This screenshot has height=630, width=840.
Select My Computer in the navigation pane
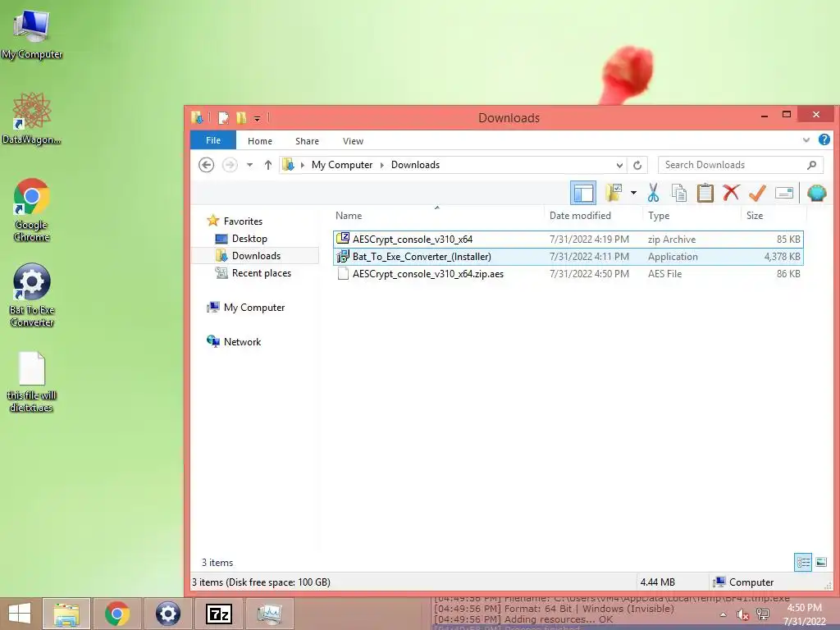(246, 308)
